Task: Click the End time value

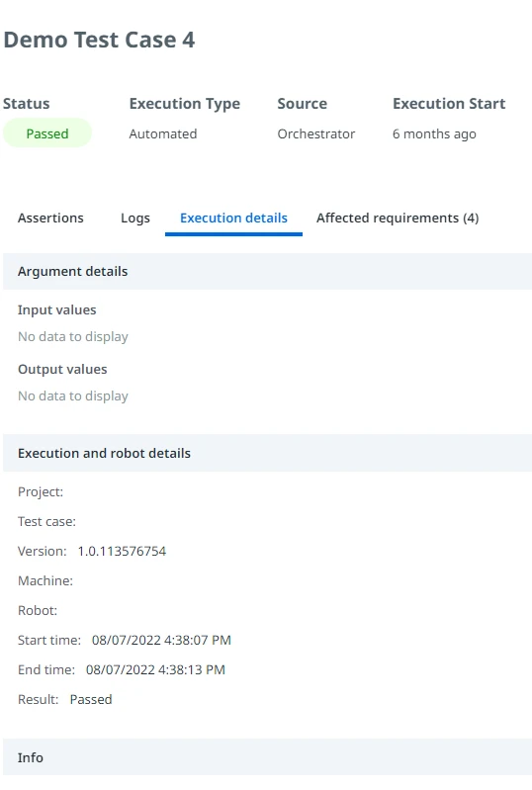Action: 155,670
